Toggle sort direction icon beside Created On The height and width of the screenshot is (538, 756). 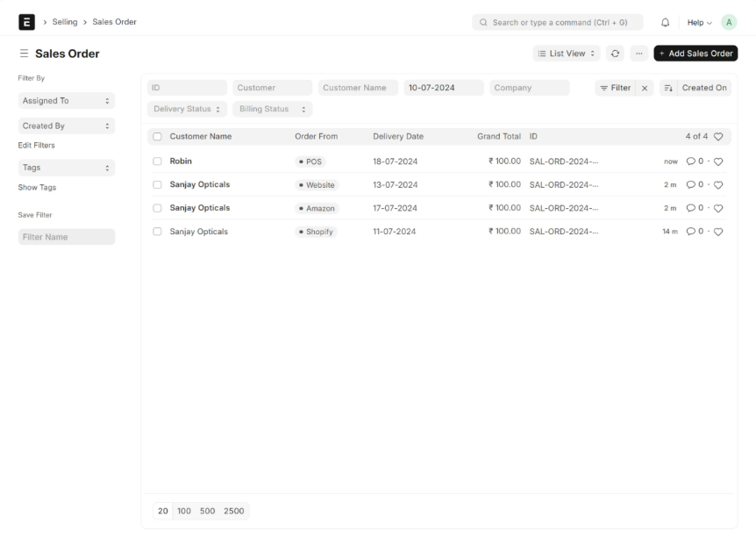(667, 88)
